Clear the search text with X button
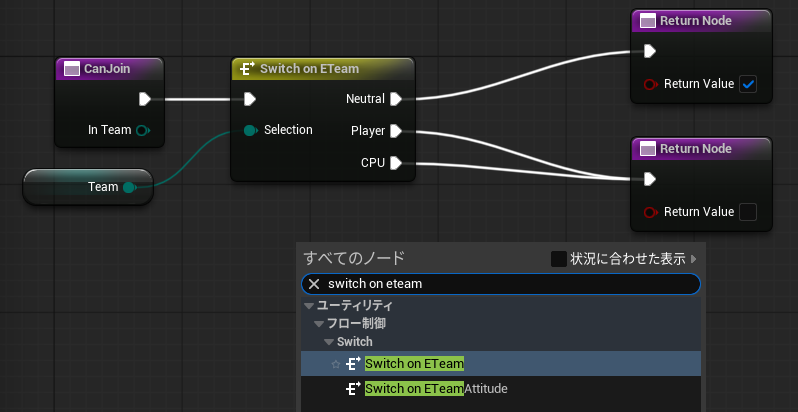 pos(313,284)
